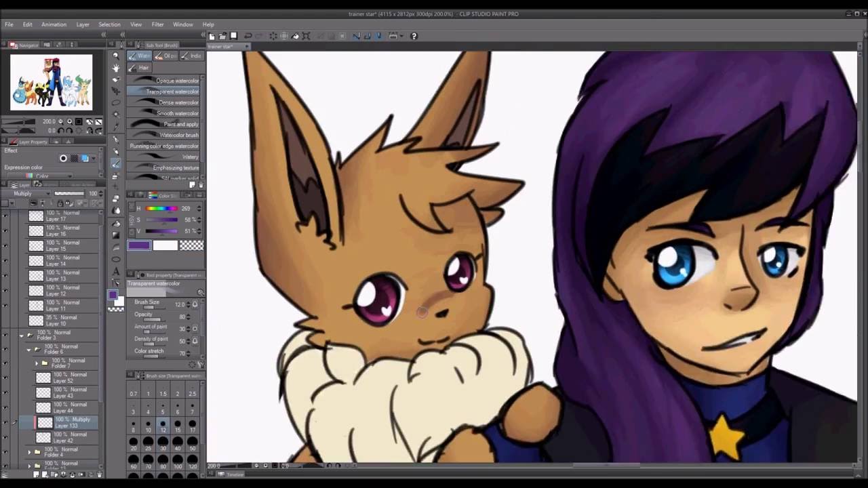
Task: Switch to the India ink tab
Action: 191,56
